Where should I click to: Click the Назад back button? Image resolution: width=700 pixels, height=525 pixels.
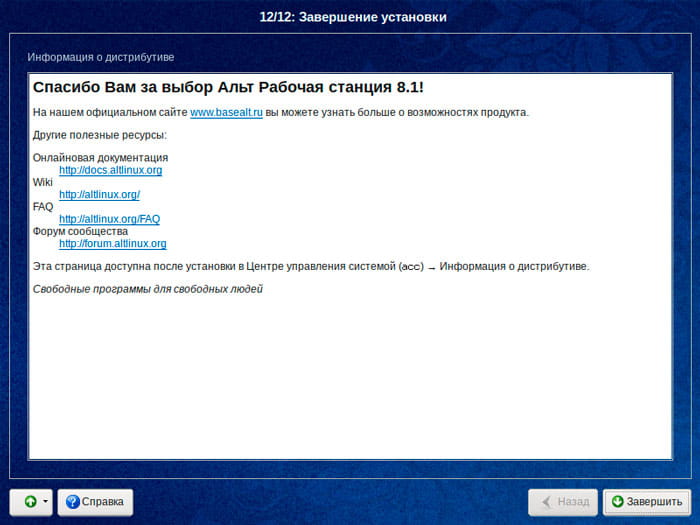tap(563, 502)
